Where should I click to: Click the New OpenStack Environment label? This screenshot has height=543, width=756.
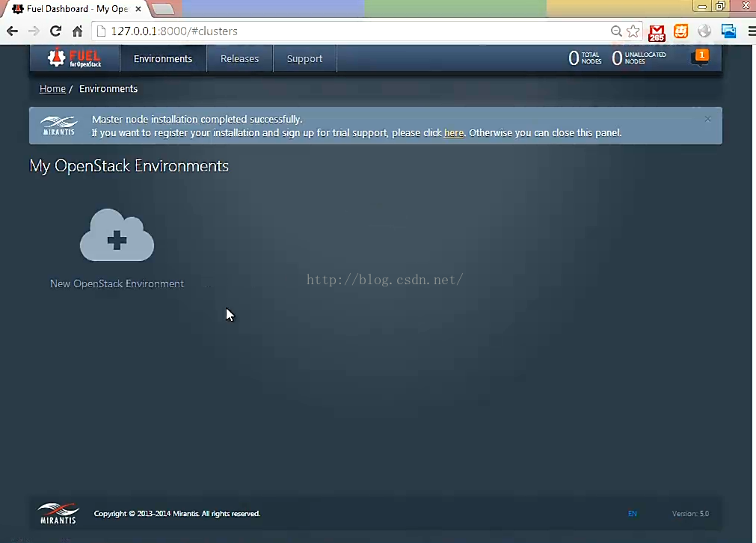(117, 283)
